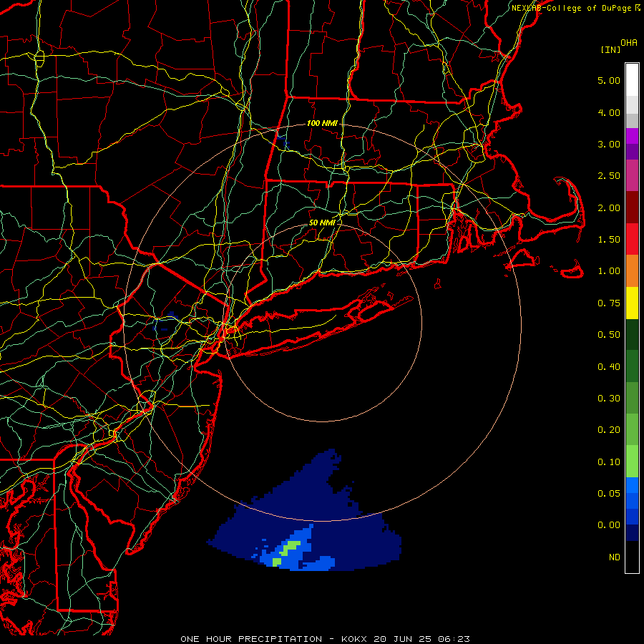The height and width of the screenshot is (644, 644).
Task: Click the 5.00 legend value
Action: tap(609, 80)
